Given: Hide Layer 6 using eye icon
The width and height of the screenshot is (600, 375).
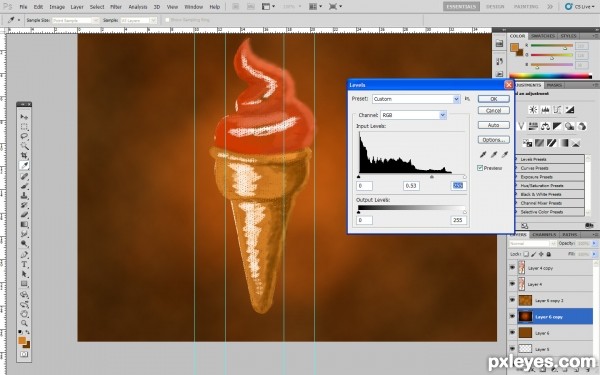Looking at the screenshot, I should click(512, 333).
